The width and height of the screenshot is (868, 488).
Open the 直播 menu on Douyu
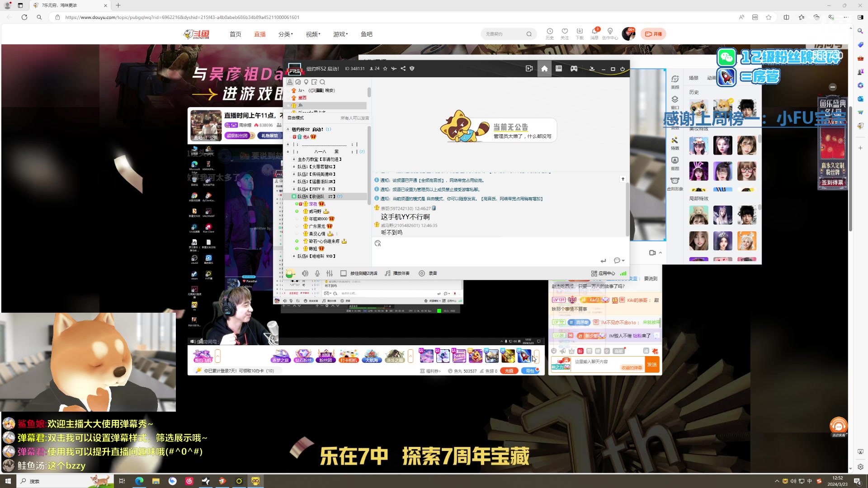pyautogui.click(x=259, y=34)
